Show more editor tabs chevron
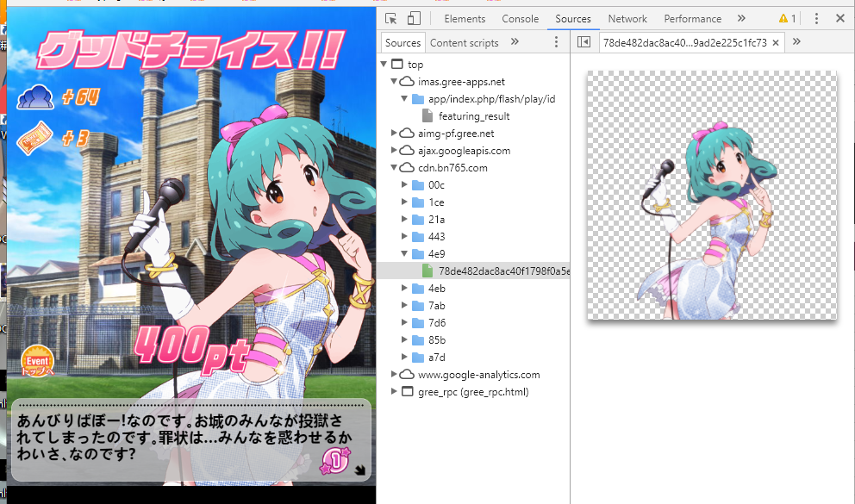The image size is (855, 504). (x=796, y=41)
